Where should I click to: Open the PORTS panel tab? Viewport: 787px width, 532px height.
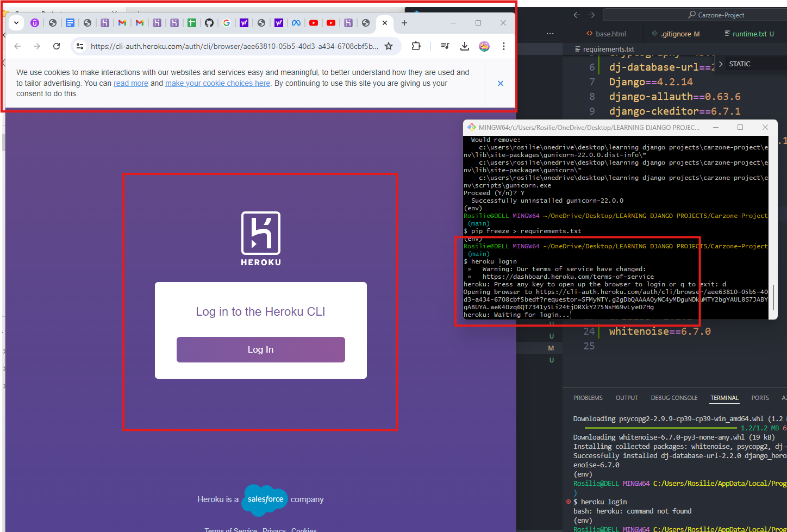[x=760, y=398]
